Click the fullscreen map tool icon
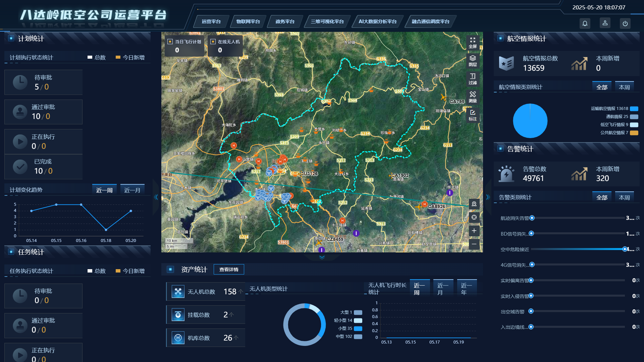The width and height of the screenshot is (644, 362). (x=473, y=43)
